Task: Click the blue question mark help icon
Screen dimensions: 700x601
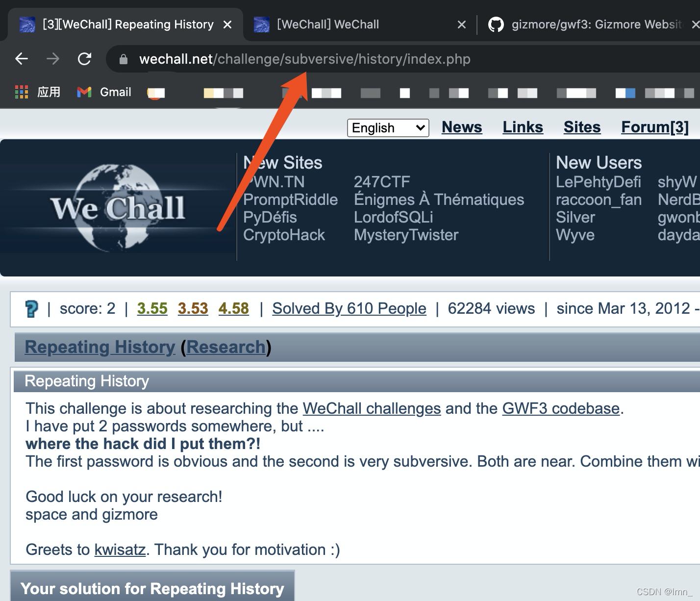Action: [31, 309]
